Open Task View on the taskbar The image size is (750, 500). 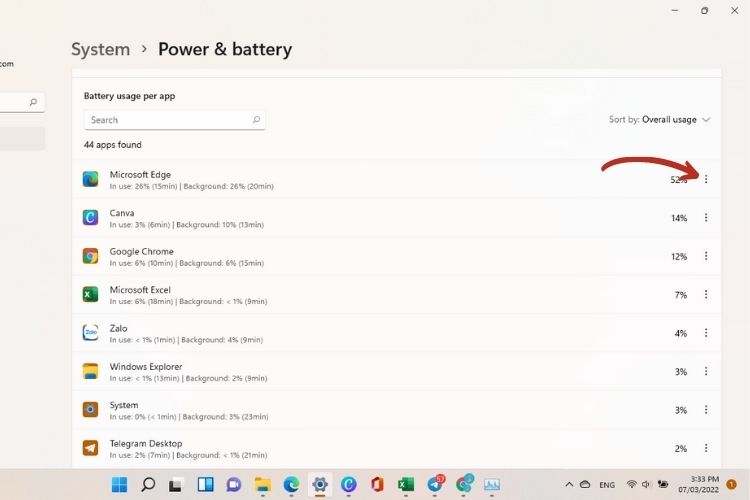(176, 485)
